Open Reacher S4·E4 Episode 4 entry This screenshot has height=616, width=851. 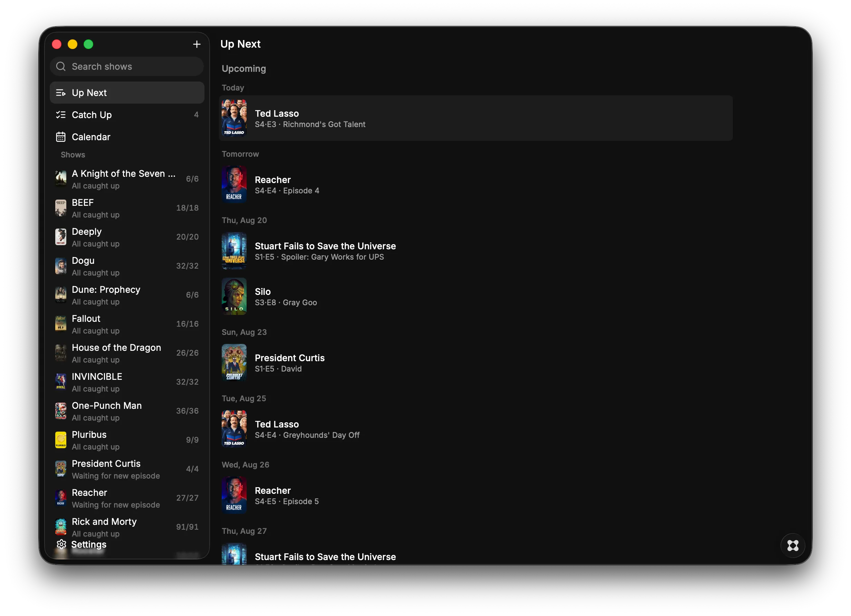coord(476,185)
